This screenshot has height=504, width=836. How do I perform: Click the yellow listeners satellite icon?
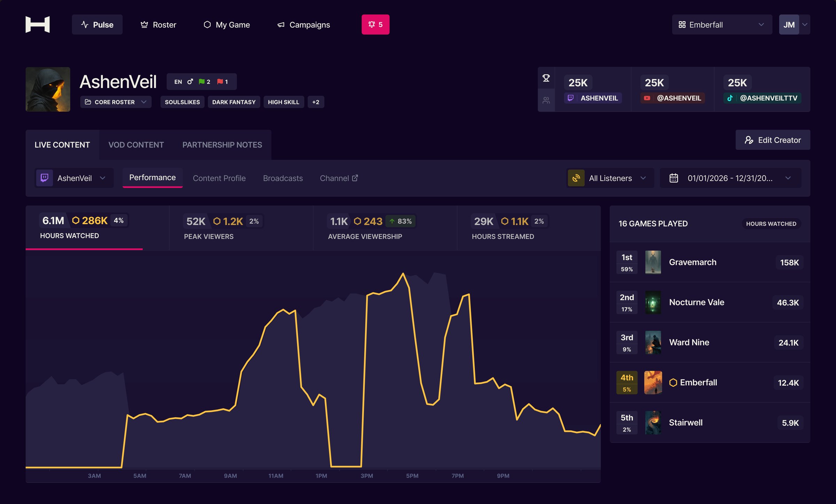click(x=576, y=178)
